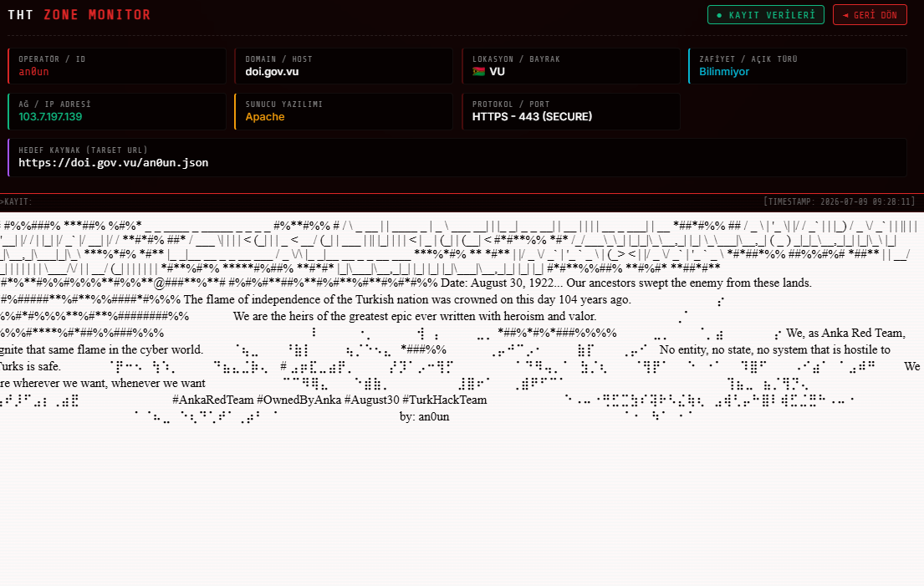The height and width of the screenshot is (586, 924).
Task: Select the IP address 103.7.197.139
Action: point(50,116)
